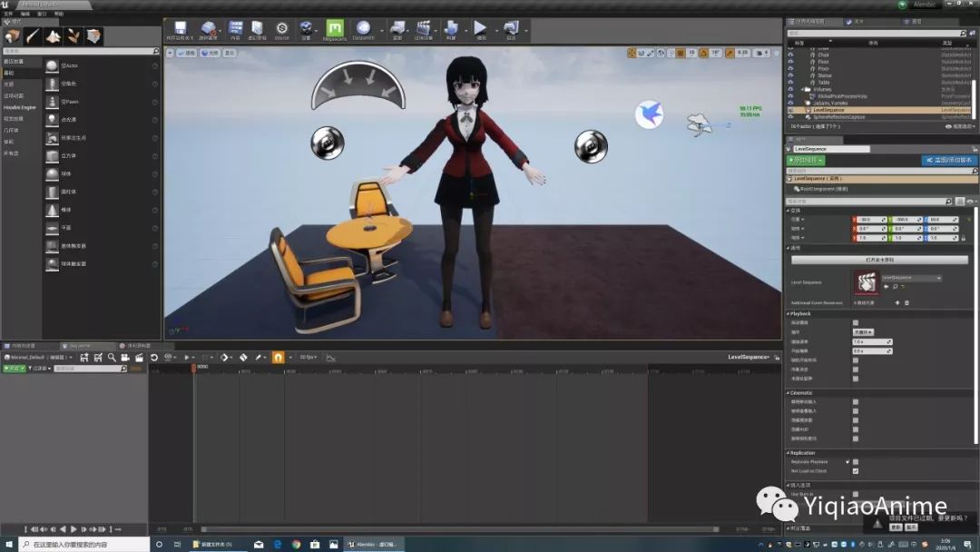Hide the Chair actor with its eye toggle
980x552 pixels.
[x=791, y=54]
